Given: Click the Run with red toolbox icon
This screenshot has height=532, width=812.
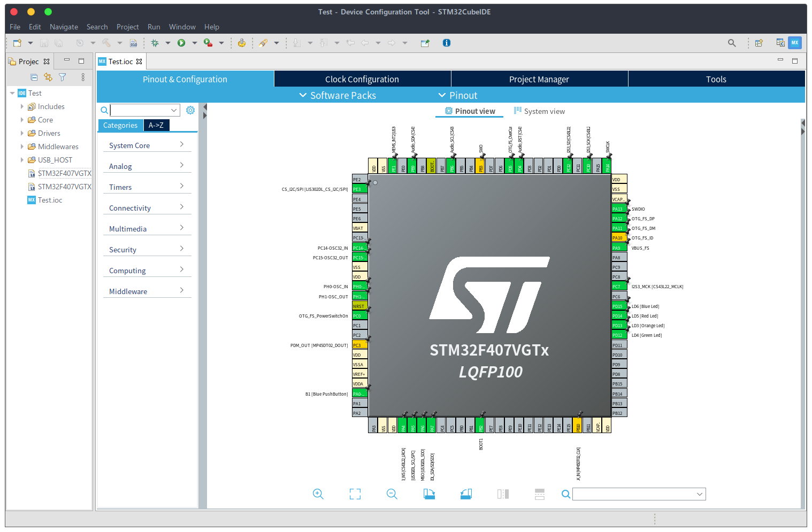Looking at the screenshot, I should (208, 43).
